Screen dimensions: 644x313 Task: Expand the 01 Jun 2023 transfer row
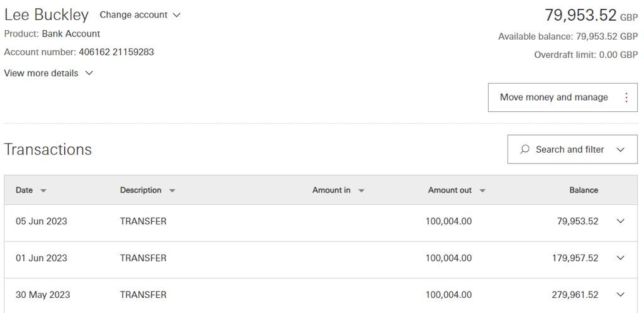(620, 258)
